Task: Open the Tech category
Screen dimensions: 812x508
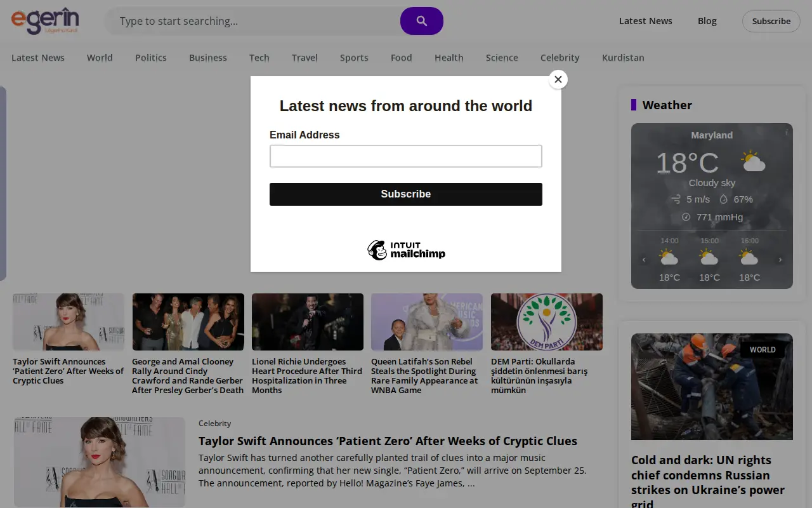Action: [259, 58]
